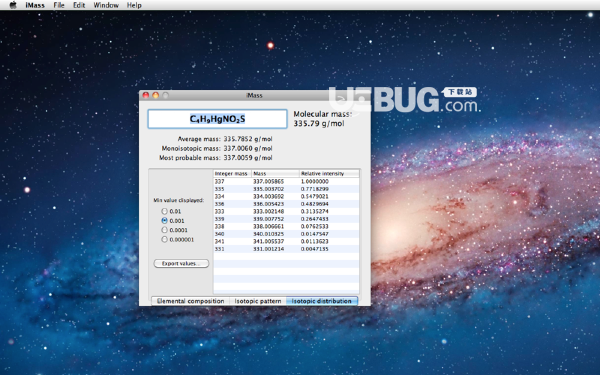The image size is (600, 375).
Task: Switch to the Isotopic distribution tab
Action: point(321,301)
